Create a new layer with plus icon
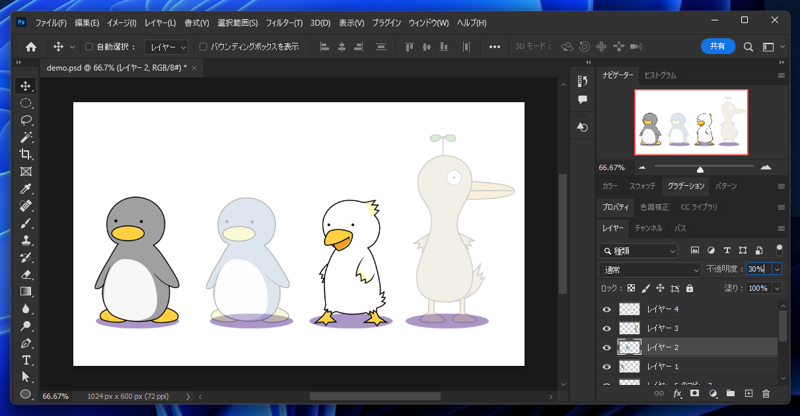Screen dimensions: 800x416 click(x=748, y=394)
